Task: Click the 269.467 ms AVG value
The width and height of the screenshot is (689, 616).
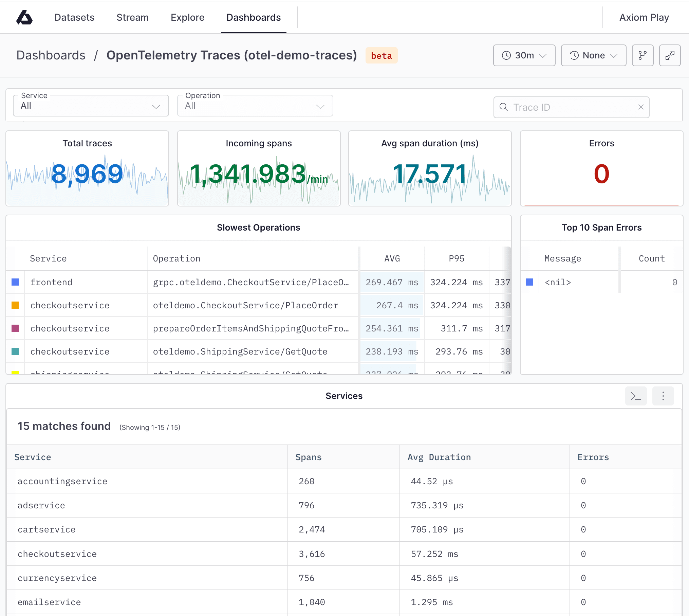Action: point(392,282)
